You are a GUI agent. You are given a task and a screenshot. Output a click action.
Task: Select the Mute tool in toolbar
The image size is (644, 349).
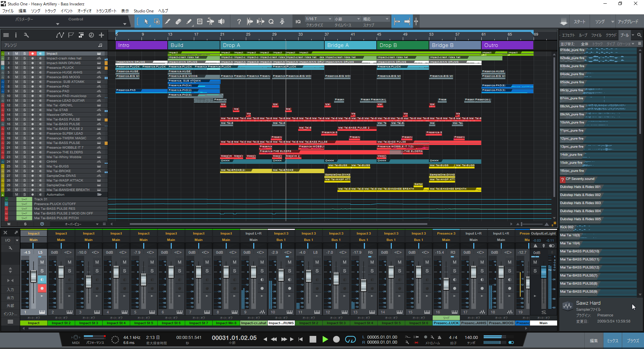[200, 21]
